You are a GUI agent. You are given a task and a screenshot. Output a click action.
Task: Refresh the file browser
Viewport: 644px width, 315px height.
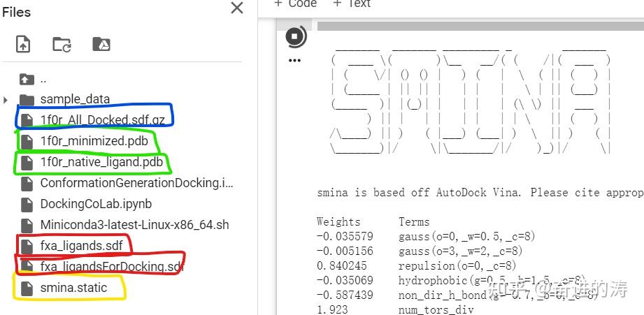(x=62, y=44)
